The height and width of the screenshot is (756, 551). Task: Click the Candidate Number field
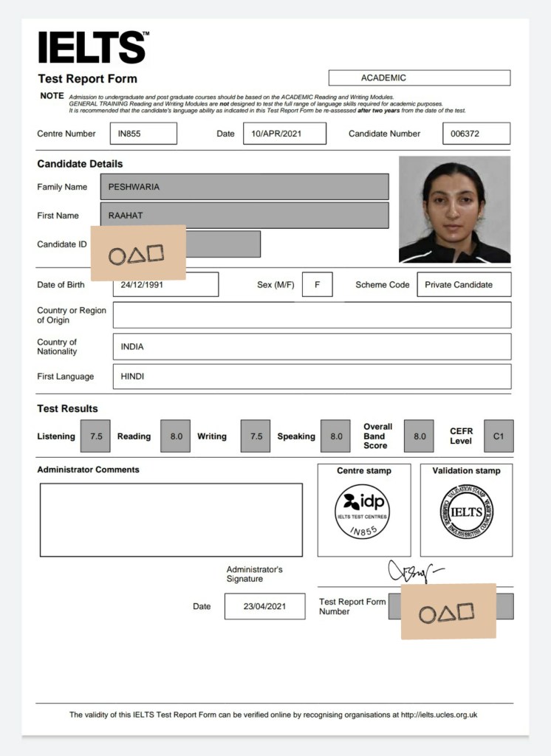pyautogui.click(x=476, y=134)
